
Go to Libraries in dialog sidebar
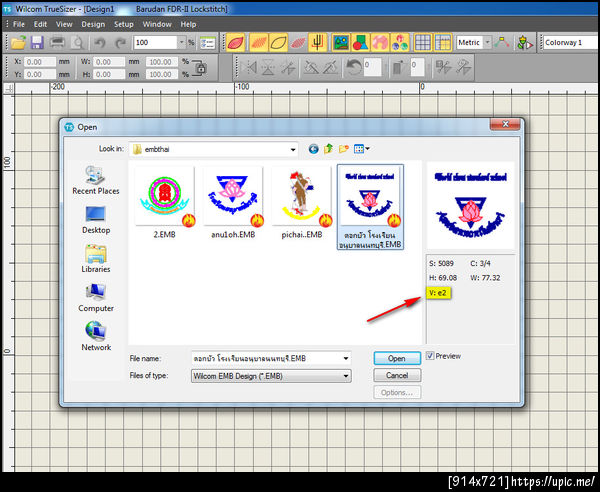click(96, 259)
